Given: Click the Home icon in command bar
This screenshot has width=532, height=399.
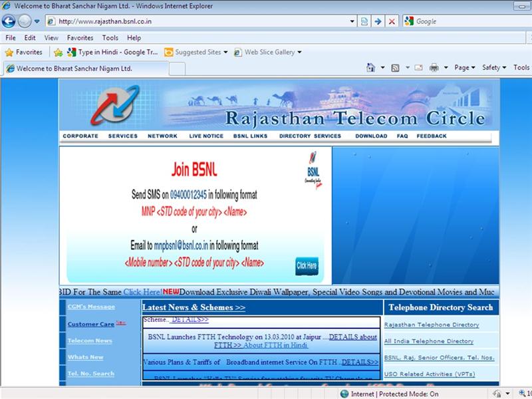Looking at the screenshot, I should point(372,68).
